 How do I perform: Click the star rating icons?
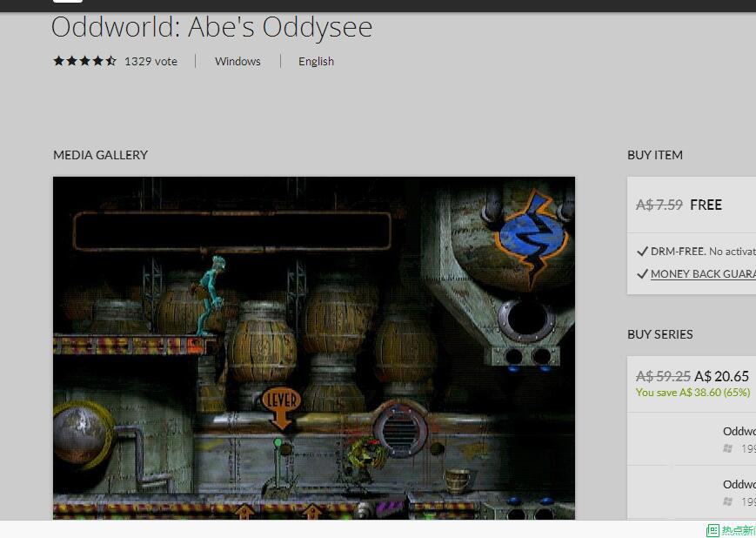85,61
